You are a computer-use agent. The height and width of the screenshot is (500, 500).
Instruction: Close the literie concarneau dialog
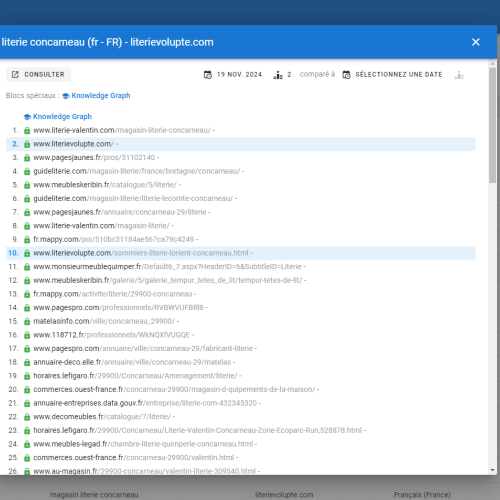[476, 42]
